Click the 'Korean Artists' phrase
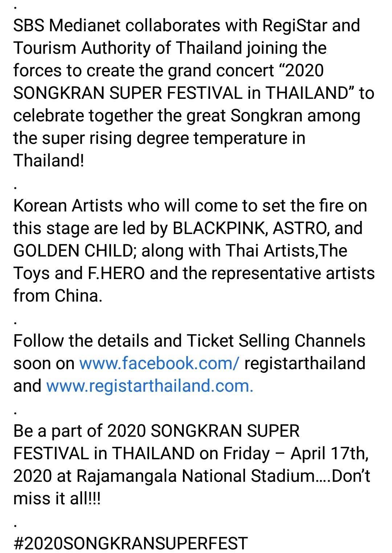392x553 pixels. coord(68,206)
